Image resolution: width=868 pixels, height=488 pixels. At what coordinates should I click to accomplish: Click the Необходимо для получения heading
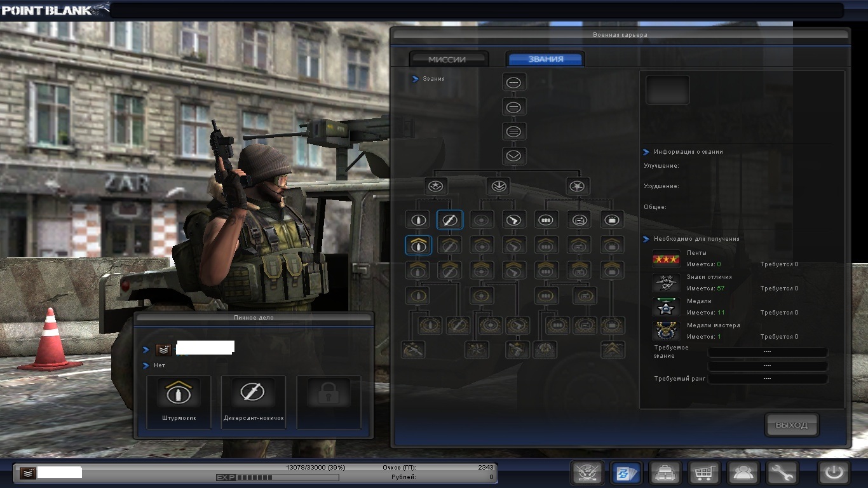coord(696,239)
